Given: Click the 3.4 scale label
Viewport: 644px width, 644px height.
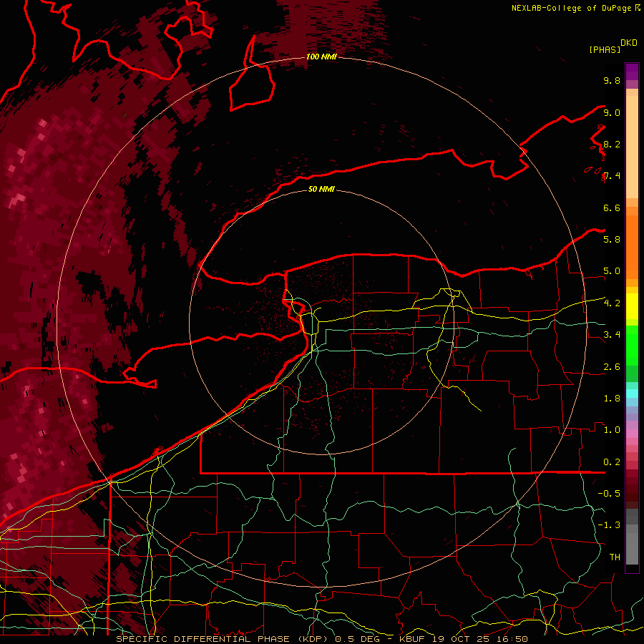Looking at the screenshot, I should [x=612, y=335].
